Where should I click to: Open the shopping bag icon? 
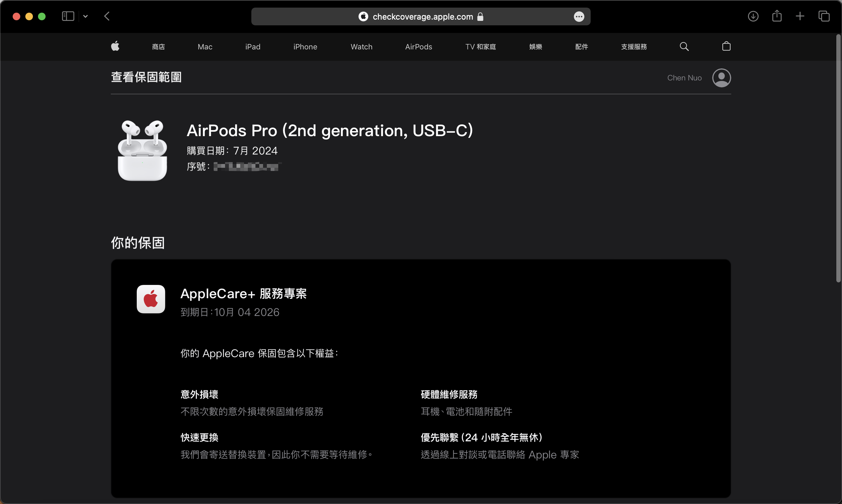coord(726,46)
